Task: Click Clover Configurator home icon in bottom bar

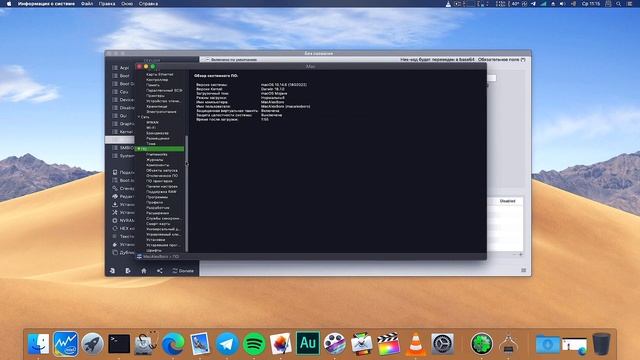Action: coord(144,271)
